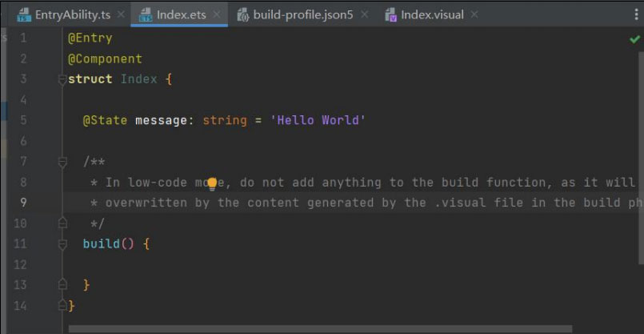Click line number 5 in the gutter
644x334 pixels.
click(22, 120)
